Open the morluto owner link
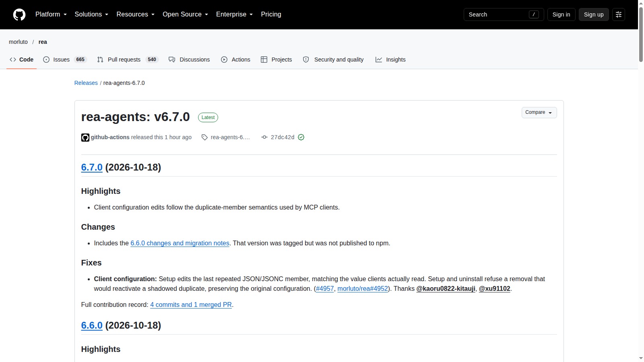The image size is (644, 362). coord(19,42)
